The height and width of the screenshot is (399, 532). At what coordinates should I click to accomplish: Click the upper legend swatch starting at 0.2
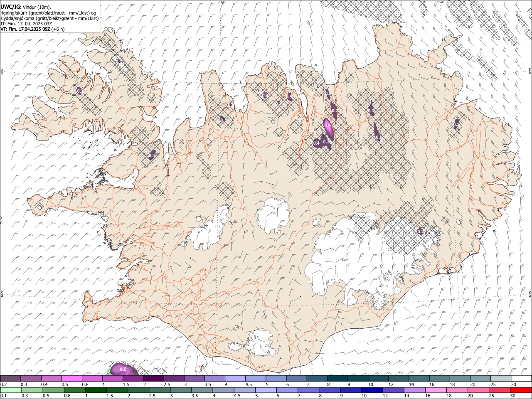point(11,378)
